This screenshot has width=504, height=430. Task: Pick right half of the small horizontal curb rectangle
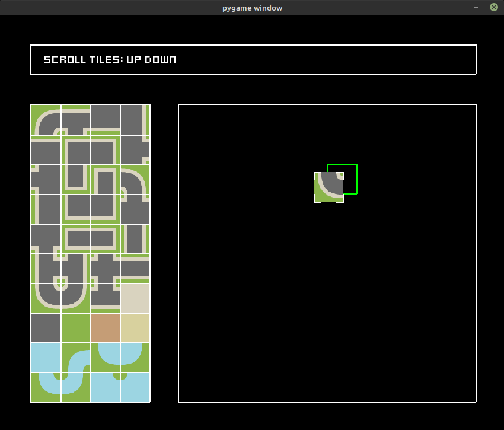tap(106, 238)
